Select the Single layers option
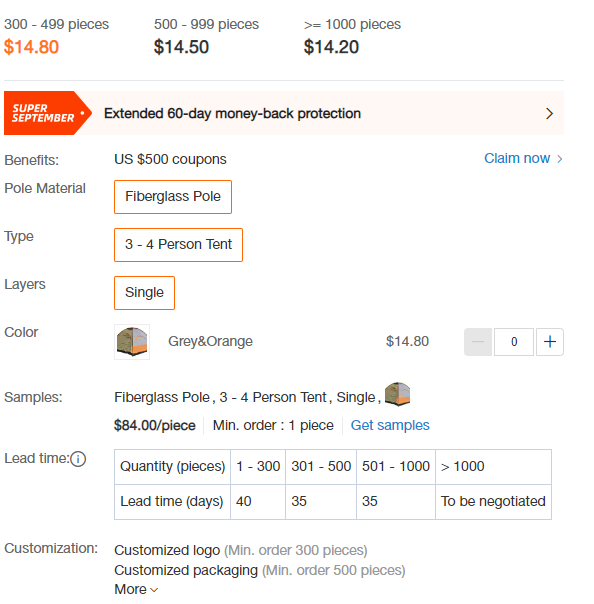This screenshot has height=604, width=594. [144, 293]
